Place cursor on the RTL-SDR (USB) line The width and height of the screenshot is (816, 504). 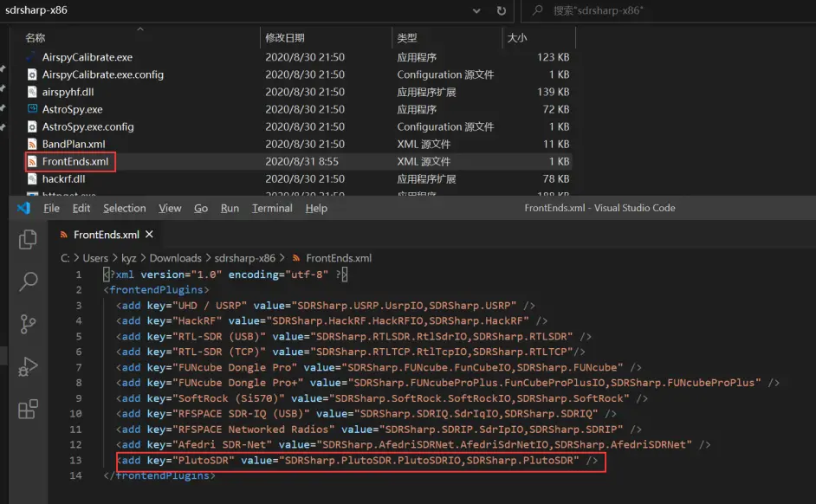pyautogui.click(x=353, y=337)
